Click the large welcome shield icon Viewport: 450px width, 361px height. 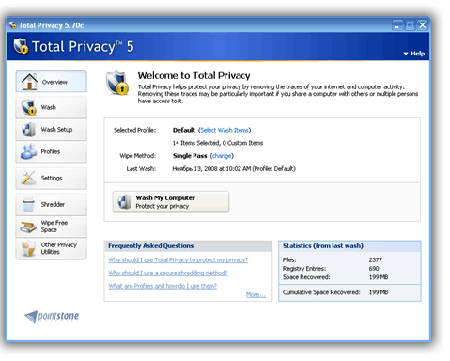click(x=117, y=82)
